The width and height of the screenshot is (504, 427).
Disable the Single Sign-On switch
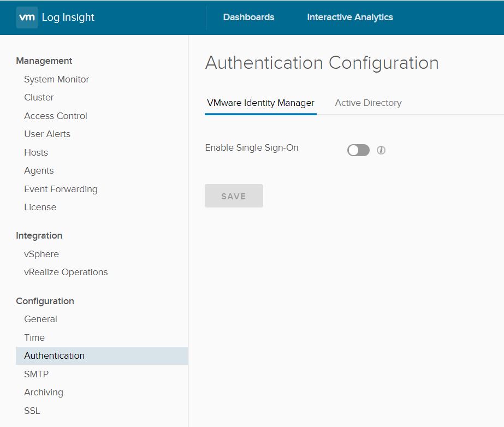click(358, 149)
